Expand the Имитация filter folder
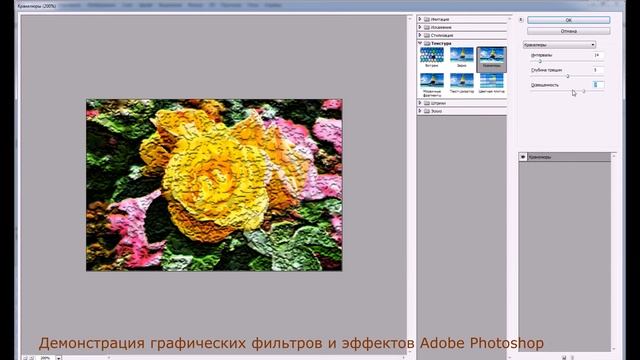Viewport: 640px width, 360px height. tap(420, 19)
